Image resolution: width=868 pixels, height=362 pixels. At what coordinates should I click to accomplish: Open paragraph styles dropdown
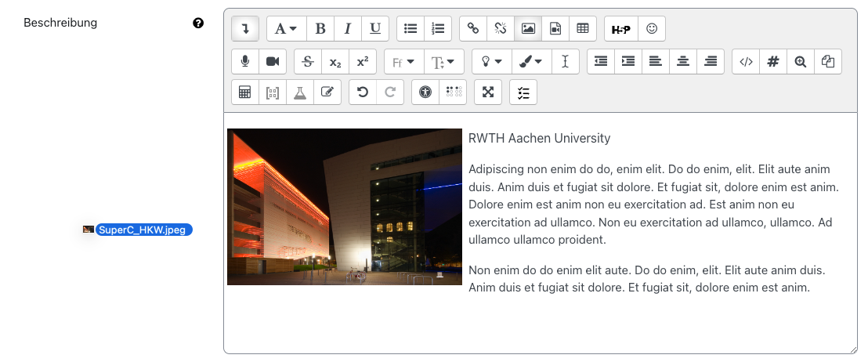coord(286,29)
